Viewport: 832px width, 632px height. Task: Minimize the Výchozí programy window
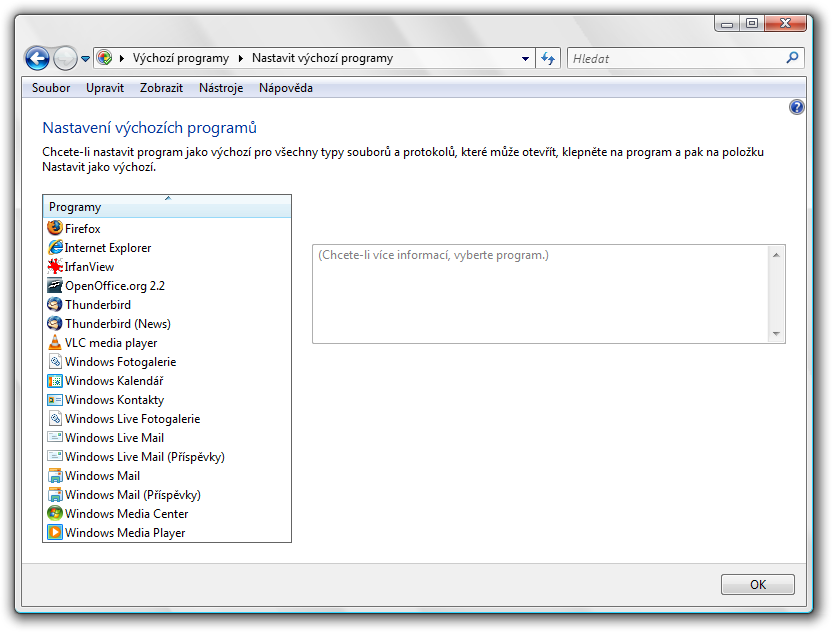coord(727,23)
